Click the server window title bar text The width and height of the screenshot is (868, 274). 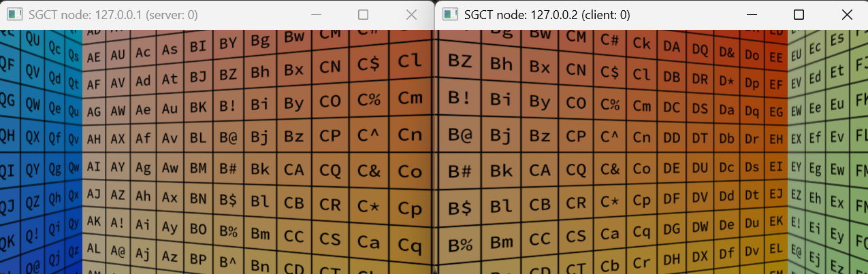[x=113, y=14]
